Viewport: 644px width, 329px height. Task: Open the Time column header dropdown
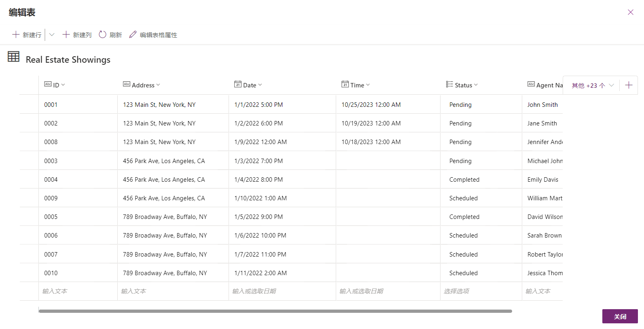pos(368,85)
